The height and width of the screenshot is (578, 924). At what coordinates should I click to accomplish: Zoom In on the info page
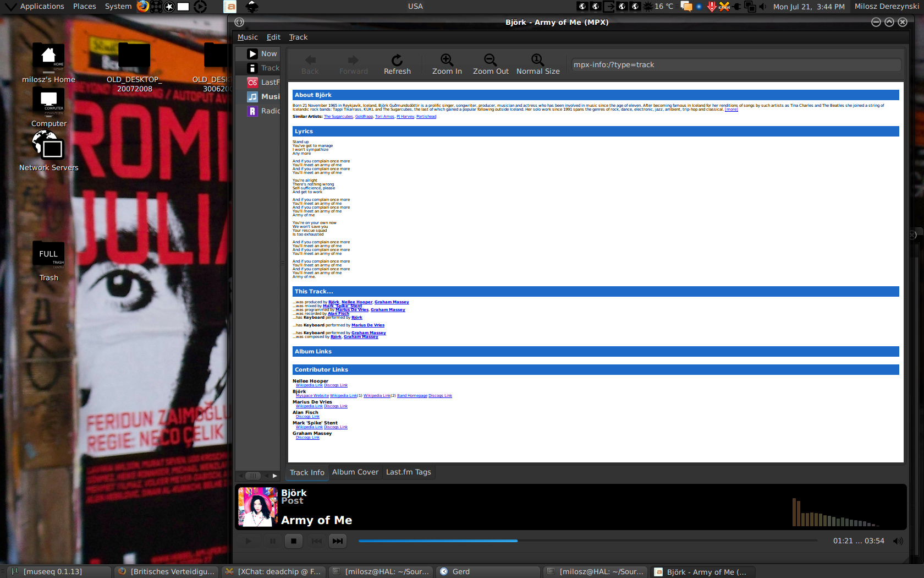[447, 64]
